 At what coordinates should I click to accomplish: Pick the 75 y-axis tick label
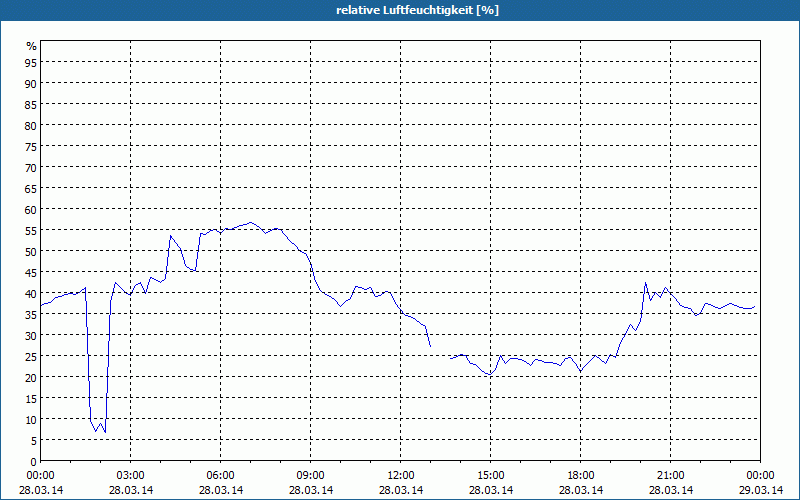[x=31, y=146]
